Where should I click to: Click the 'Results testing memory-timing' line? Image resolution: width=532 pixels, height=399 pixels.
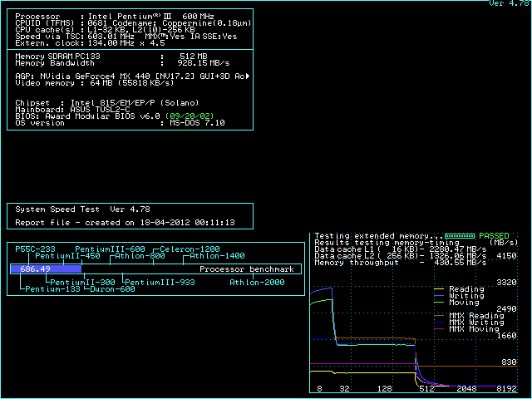pyautogui.click(x=387, y=243)
